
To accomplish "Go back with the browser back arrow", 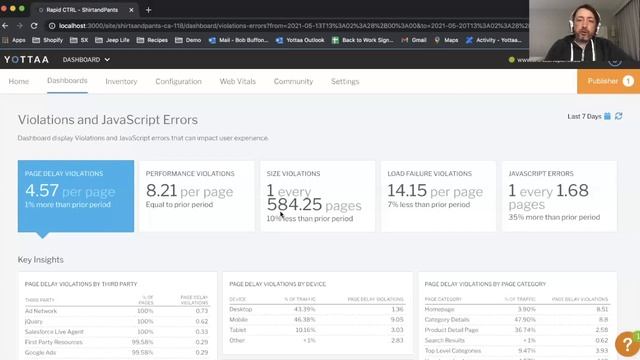I will pos(5,26).
